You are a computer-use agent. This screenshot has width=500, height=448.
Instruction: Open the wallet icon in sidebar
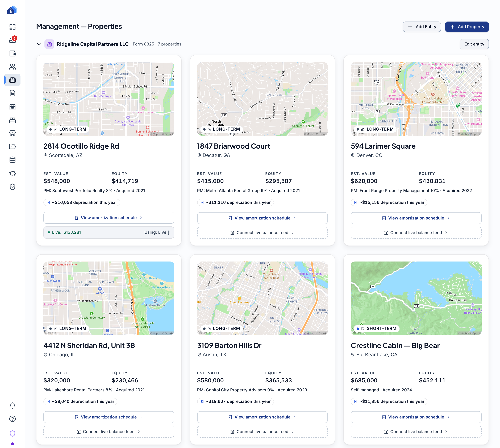tap(12, 53)
